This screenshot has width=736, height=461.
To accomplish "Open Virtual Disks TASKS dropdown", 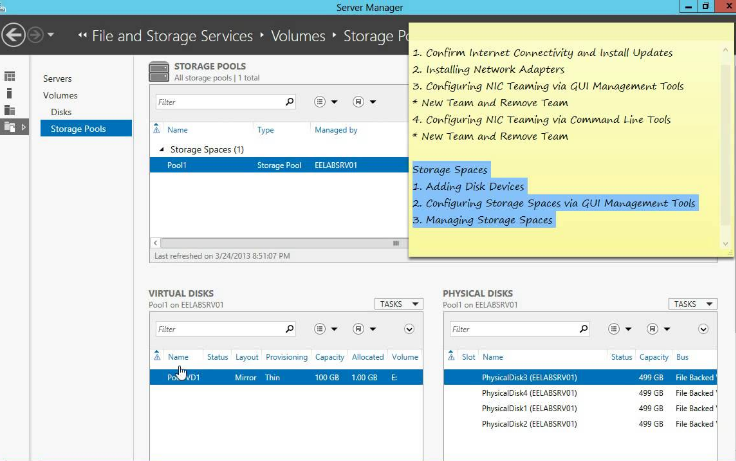I will [399, 304].
